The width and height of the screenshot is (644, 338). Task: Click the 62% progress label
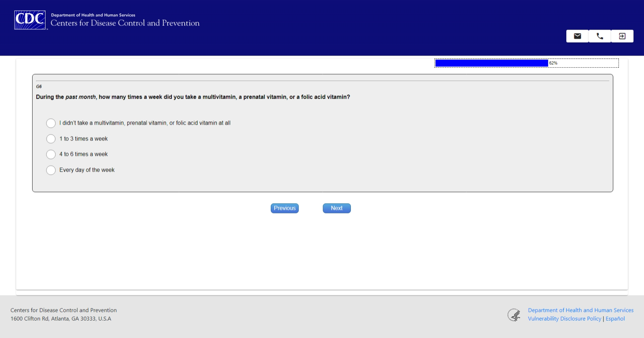553,63
